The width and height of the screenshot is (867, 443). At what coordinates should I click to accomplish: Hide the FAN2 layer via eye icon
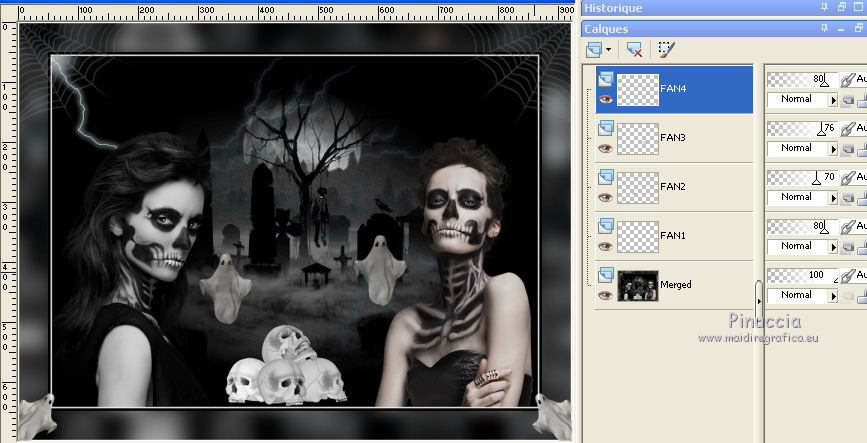(x=605, y=197)
